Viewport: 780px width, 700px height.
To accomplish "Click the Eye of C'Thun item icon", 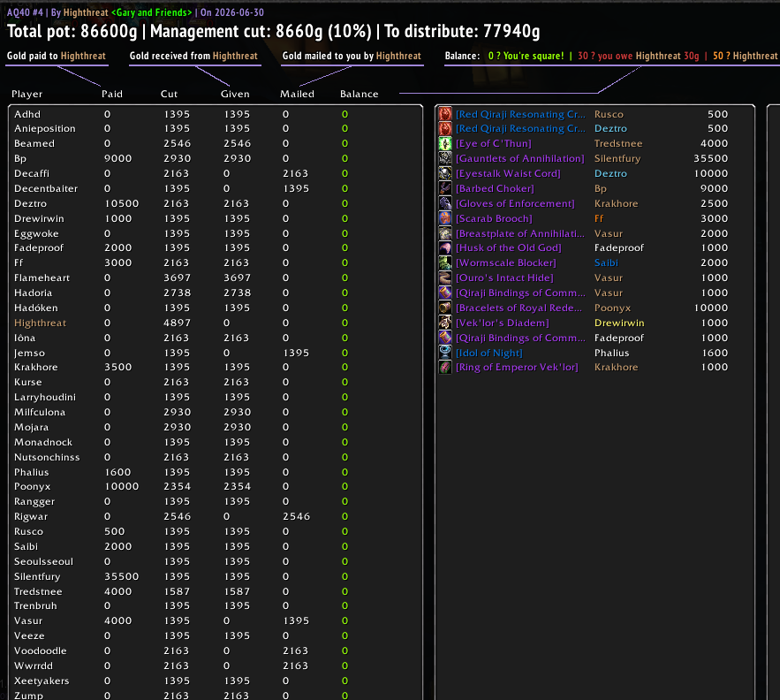I will click(x=445, y=143).
